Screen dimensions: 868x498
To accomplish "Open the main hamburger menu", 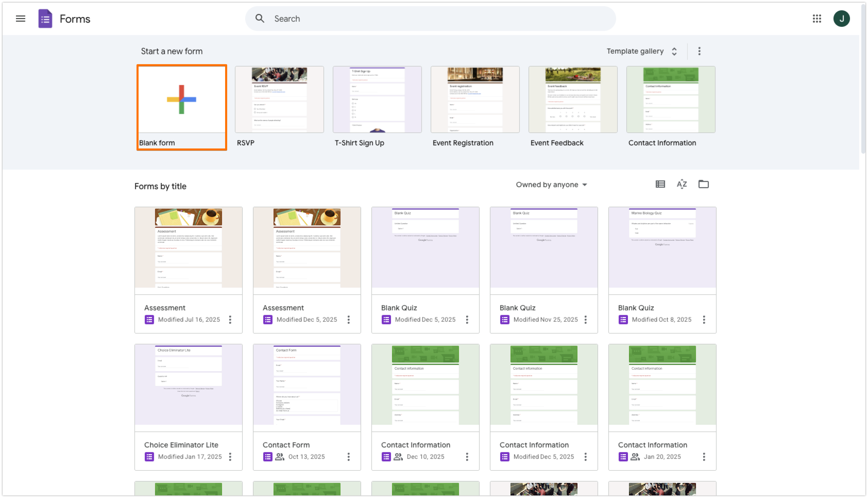I will point(20,18).
